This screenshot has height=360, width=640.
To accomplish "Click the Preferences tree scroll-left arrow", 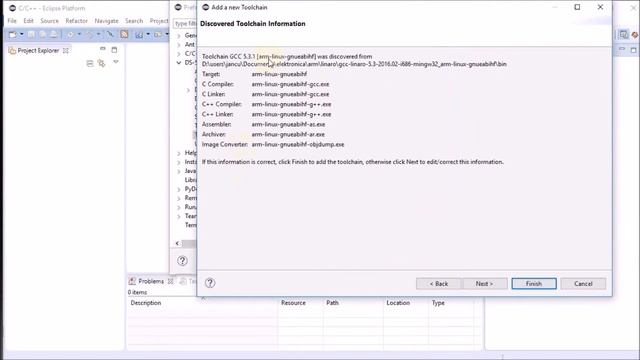I will click(x=177, y=243).
